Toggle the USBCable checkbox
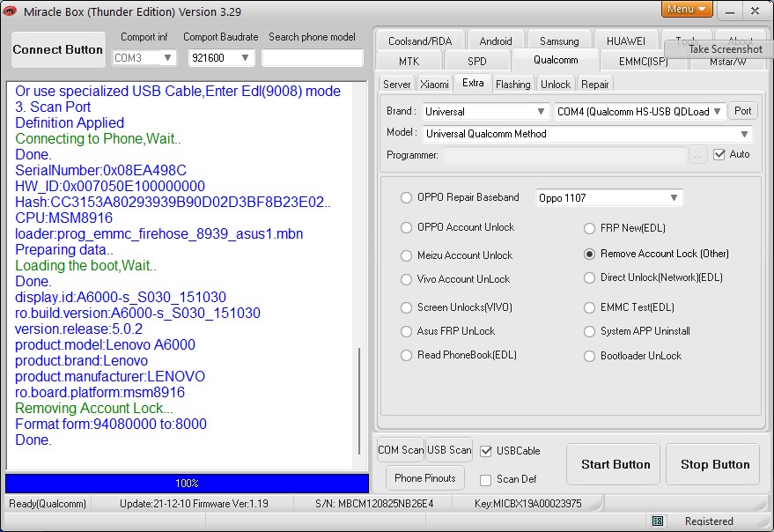The width and height of the screenshot is (774, 532). (486, 451)
